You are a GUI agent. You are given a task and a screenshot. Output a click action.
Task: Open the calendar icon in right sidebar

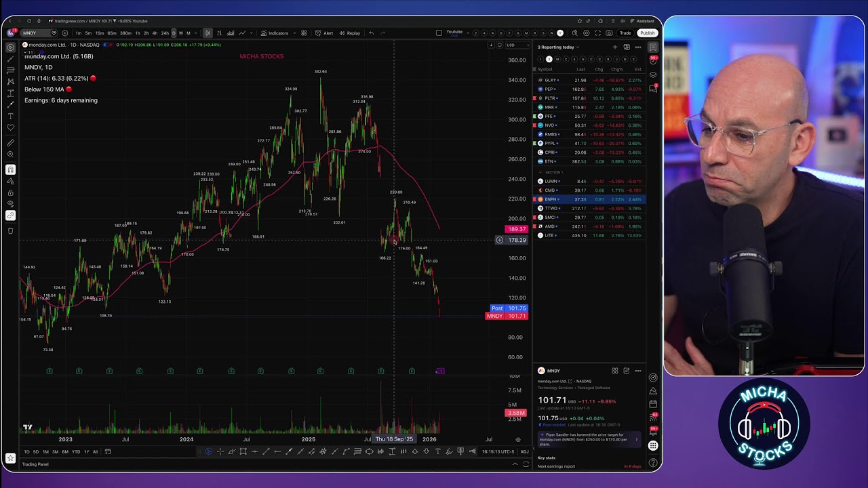coord(653,404)
